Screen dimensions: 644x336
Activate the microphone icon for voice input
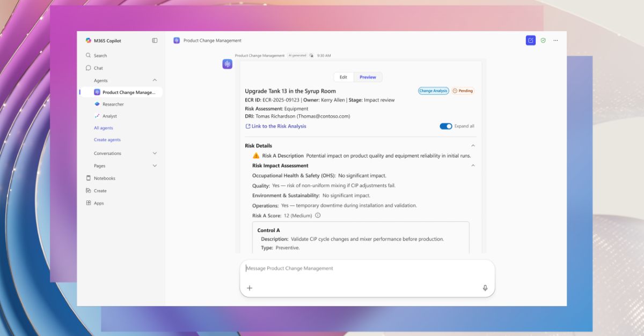(485, 288)
